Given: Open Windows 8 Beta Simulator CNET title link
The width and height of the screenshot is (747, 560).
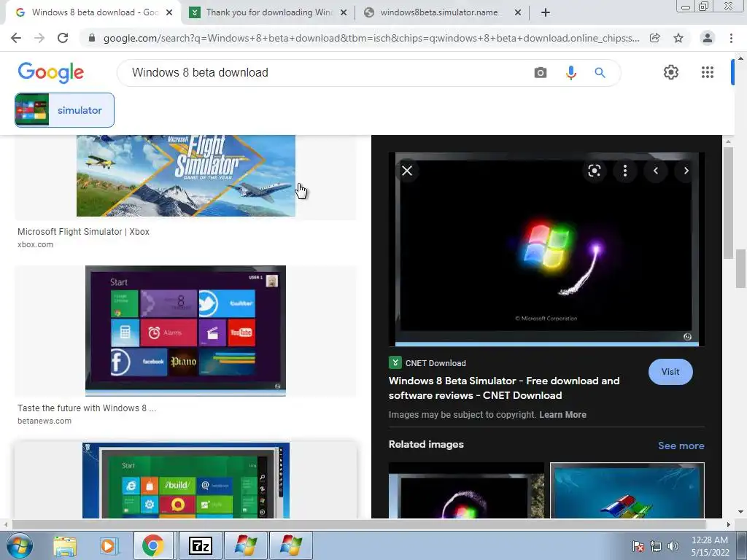Looking at the screenshot, I should point(504,388).
